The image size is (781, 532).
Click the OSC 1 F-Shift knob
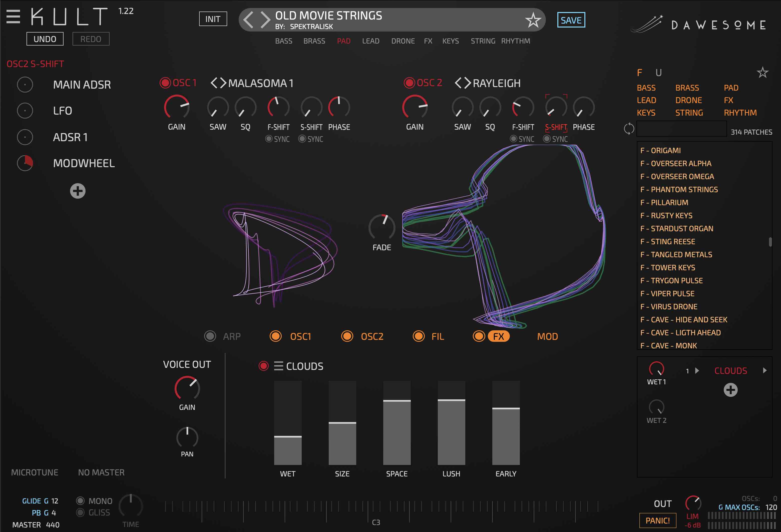click(x=278, y=107)
